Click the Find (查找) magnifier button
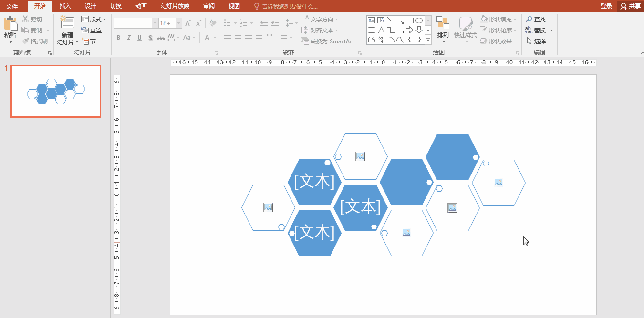Screen dimensions: 644x318 tap(536, 19)
